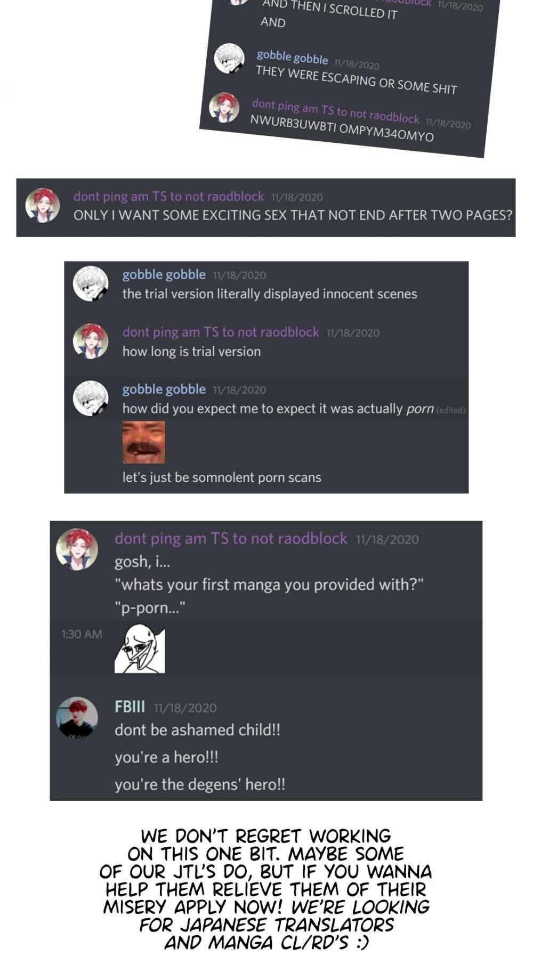Click FBIII's profile avatar

click(x=77, y=717)
